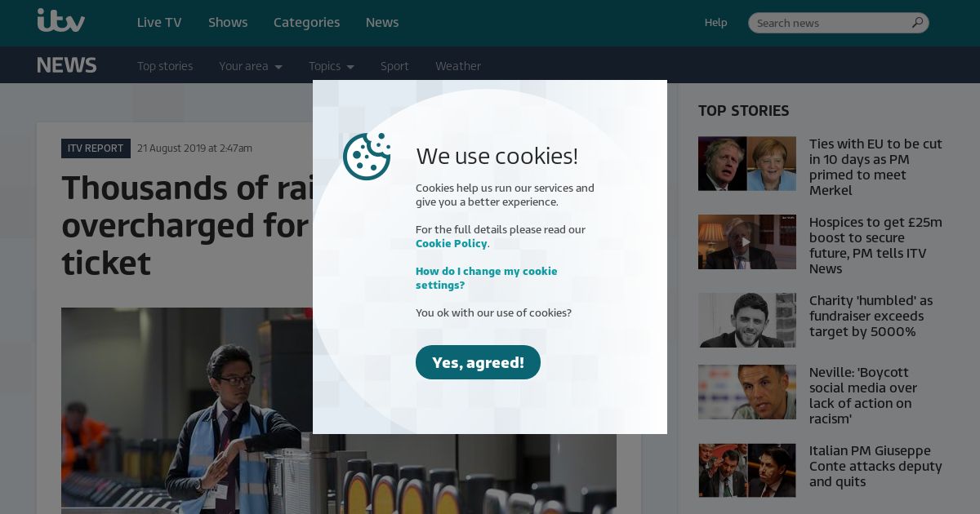Click the cookie icon in the dialog
980x514 pixels.
click(367, 156)
